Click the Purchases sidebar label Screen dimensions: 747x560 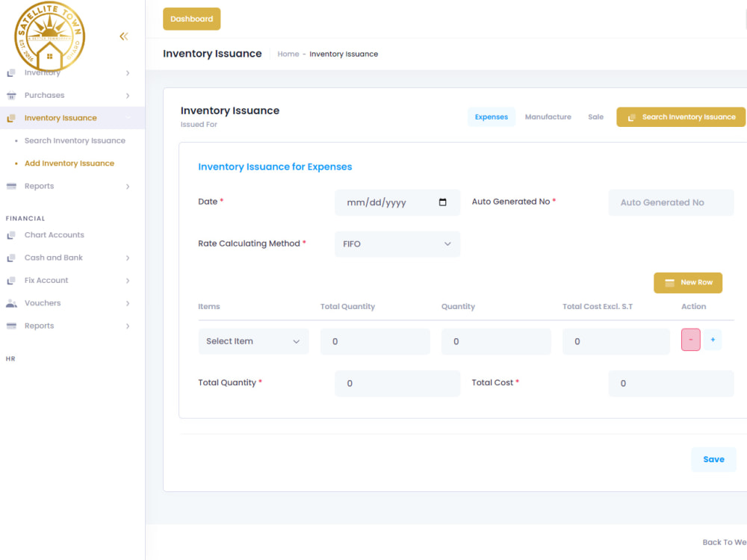pyautogui.click(x=44, y=96)
